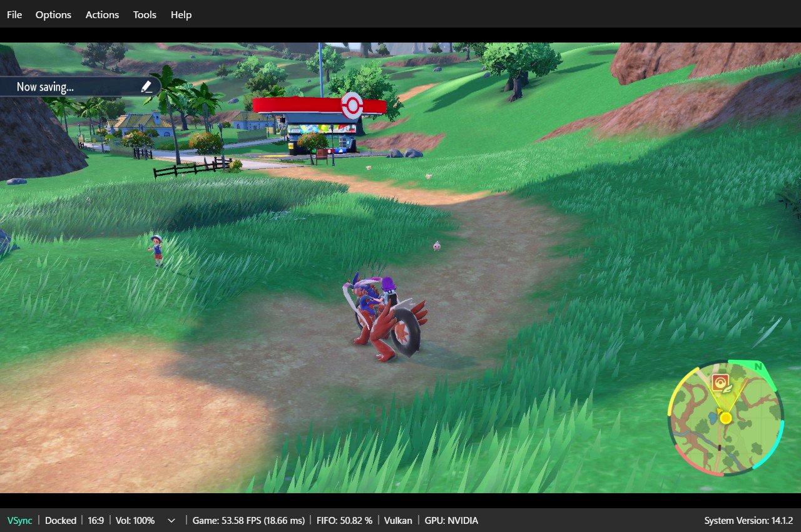This screenshot has height=532, width=801.
Task: Open the Help menu
Action: pyautogui.click(x=181, y=14)
